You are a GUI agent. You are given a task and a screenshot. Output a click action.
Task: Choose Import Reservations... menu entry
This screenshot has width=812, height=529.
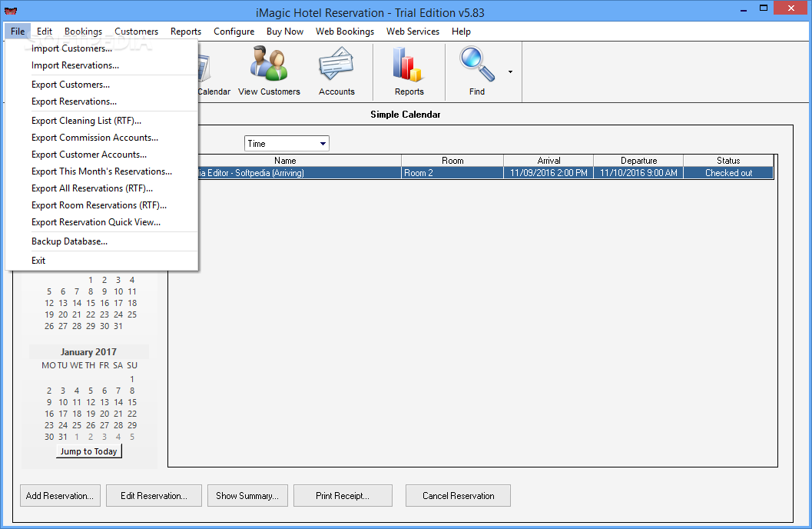tap(102, 65)
